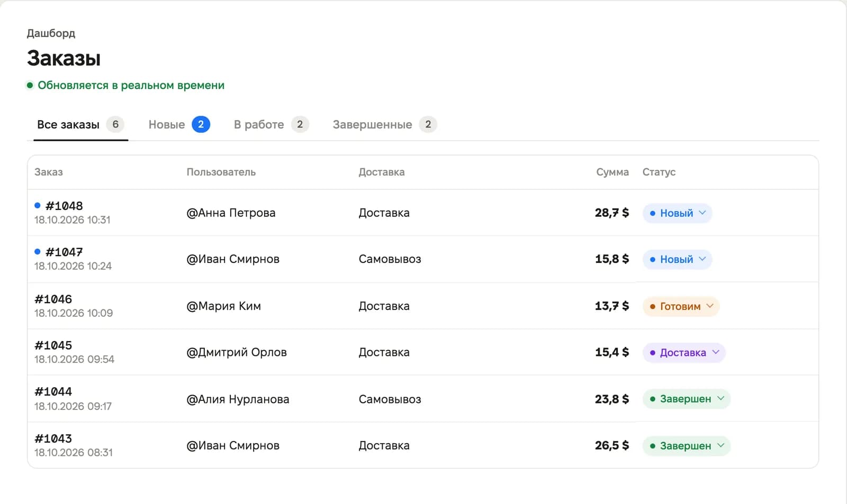Open order #1045

53,345
